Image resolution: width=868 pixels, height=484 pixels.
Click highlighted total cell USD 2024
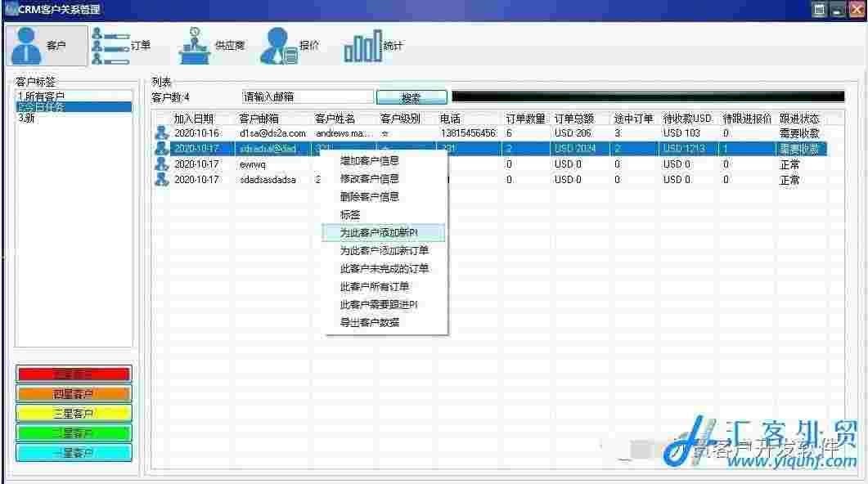click(575, 148)
